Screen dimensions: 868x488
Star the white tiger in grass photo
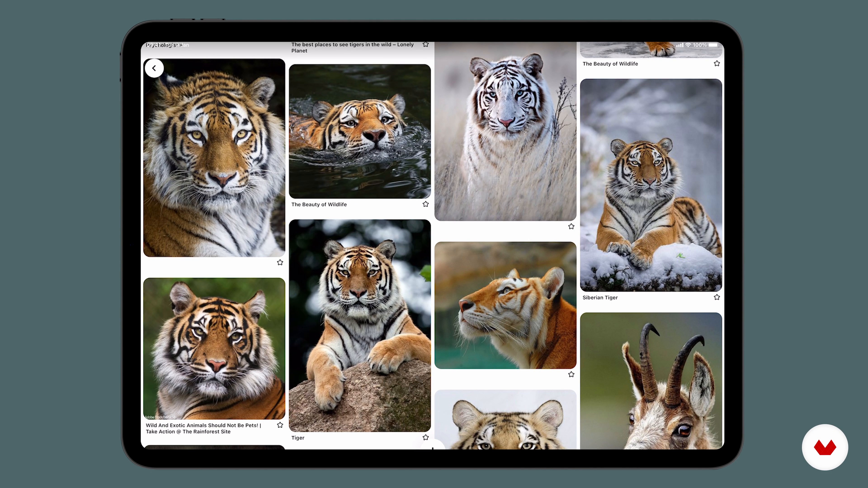click(571, 226)
